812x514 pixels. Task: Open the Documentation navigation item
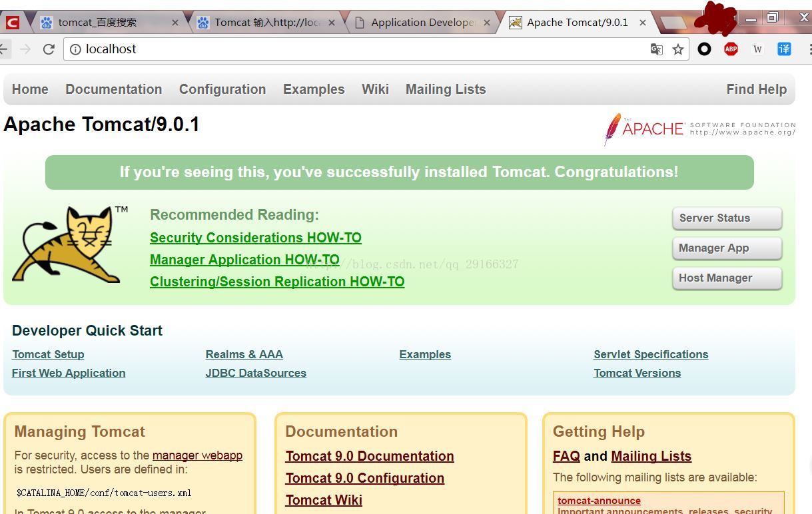pyautogui.click(x=114, y=89)
